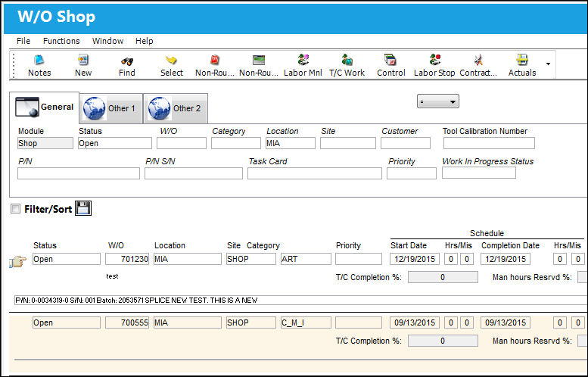The width and height of the screenshot is (588, 377).
Task: Click the save filter floppy disk icon
Action: point(83,208)
